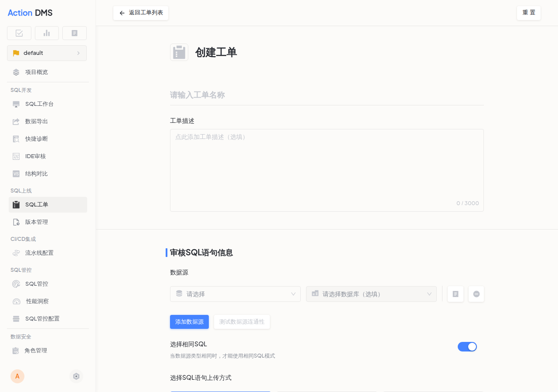Open the 快捷诊断 quick diagnosis feature

coord(36,139)
